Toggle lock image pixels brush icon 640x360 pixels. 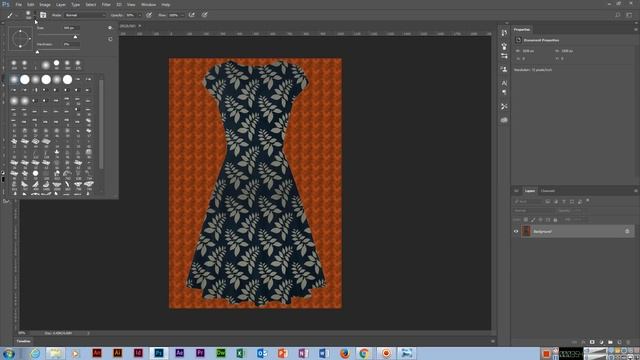pyautogui.click(x=533, y=220)
